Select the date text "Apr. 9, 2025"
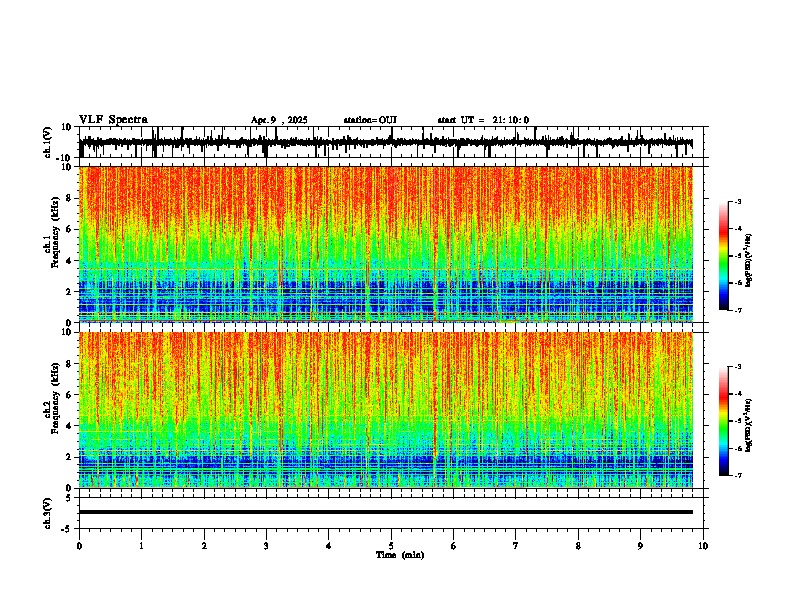 [279, 120]
